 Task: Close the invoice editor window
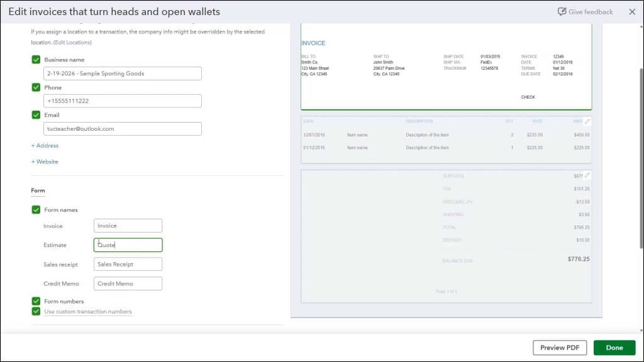pyautogui.click(x=632, y=11)
